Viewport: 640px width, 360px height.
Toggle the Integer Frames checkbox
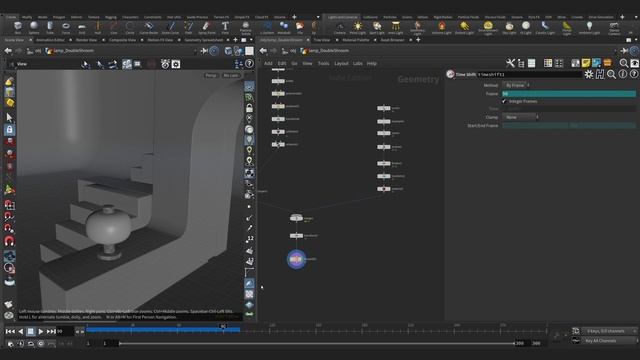(504, 101)
